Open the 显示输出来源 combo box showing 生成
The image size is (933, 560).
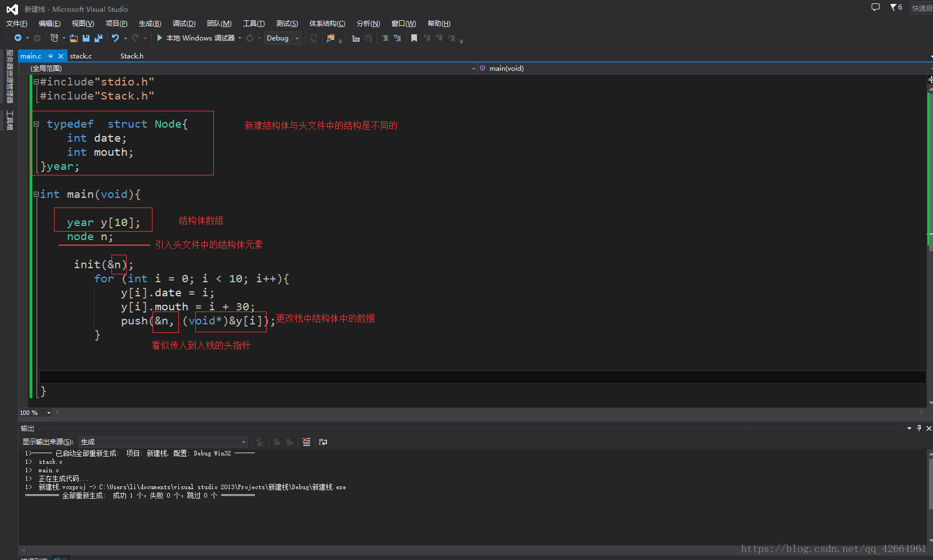(163, 442)
